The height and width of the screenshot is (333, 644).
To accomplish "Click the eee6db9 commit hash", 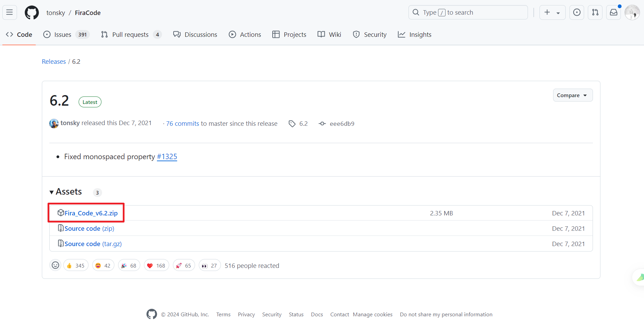I will 342,124.
